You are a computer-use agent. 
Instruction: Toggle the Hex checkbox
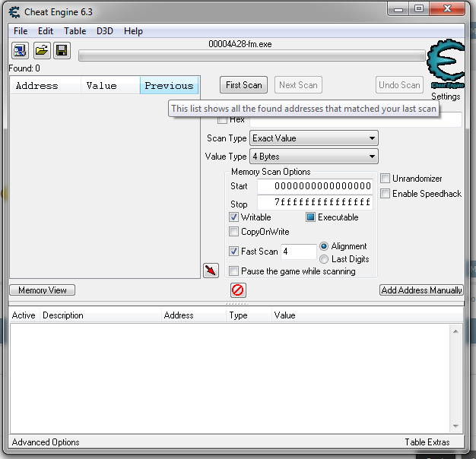[x=222, y=119]
